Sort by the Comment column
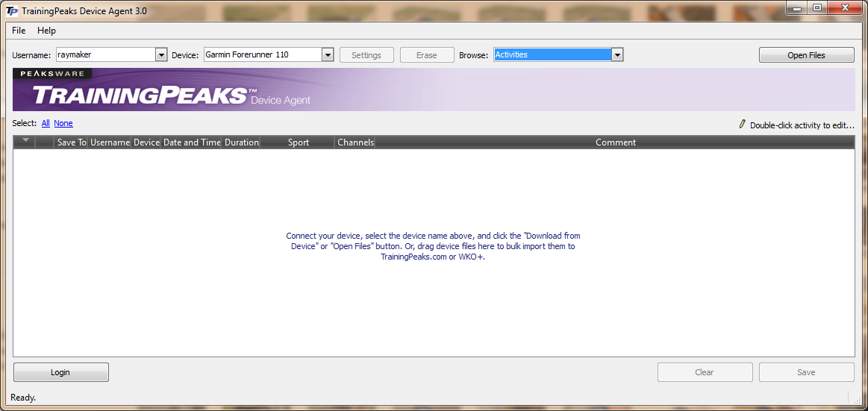The width and height of the screenshot is (868, 411). tap(616, 142)
